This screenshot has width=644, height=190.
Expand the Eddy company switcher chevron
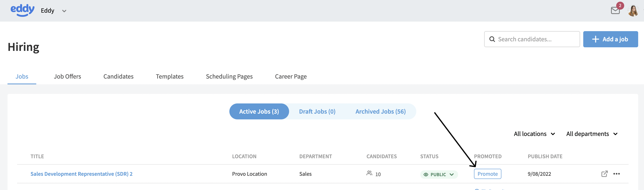64,11
